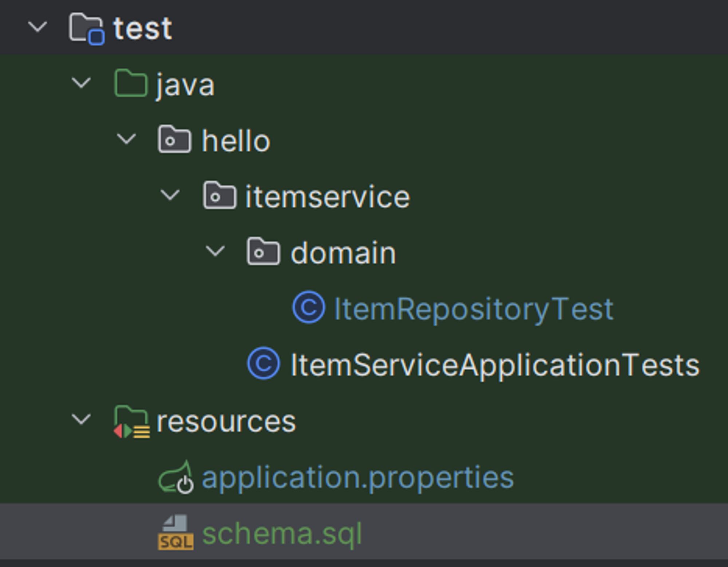Collapse the itemservice package chevron
This screenshot has width=728, height=567.
[x=170, y=195]
